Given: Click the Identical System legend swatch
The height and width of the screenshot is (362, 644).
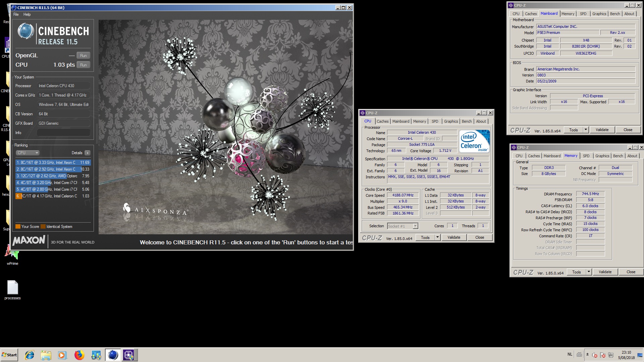Looking at the screenshot, I should (x=43, y=227).
